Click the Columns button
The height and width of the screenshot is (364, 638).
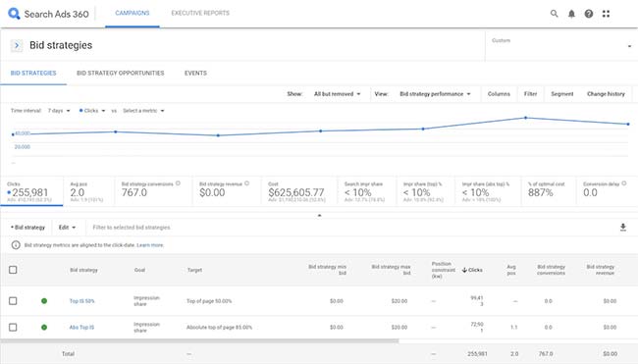coord(499,94)
